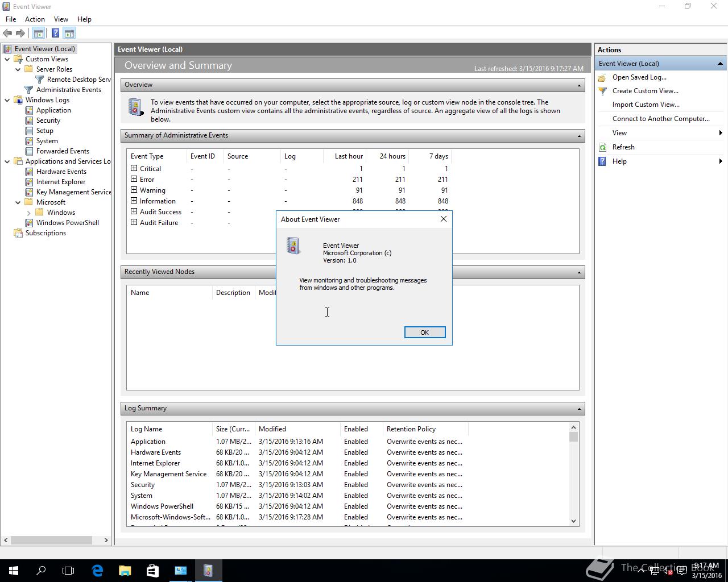Open View submenu in Actions pane
The height and width of the screenshot is (582, 728).
pos(660,133)
